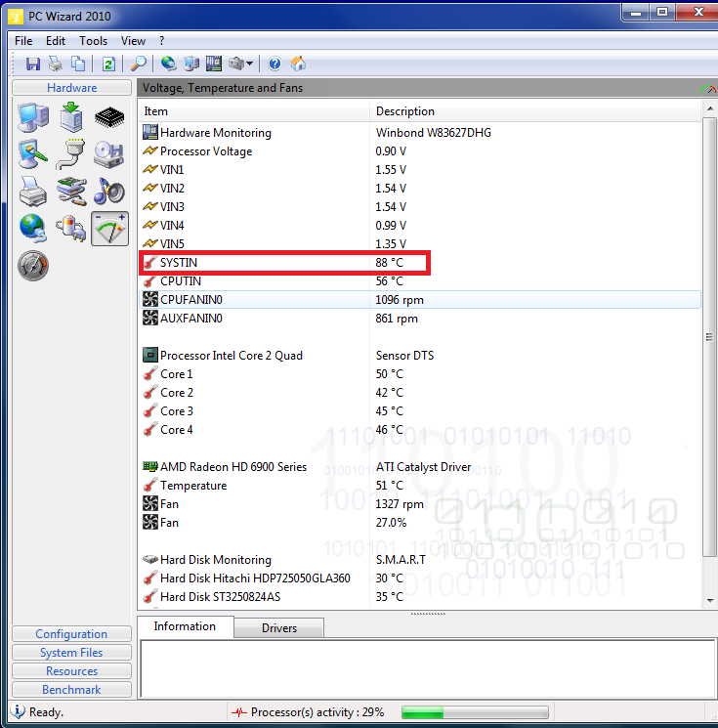
Task: Select the Video monitor with paintbrush icon
Action: (33, 154)
